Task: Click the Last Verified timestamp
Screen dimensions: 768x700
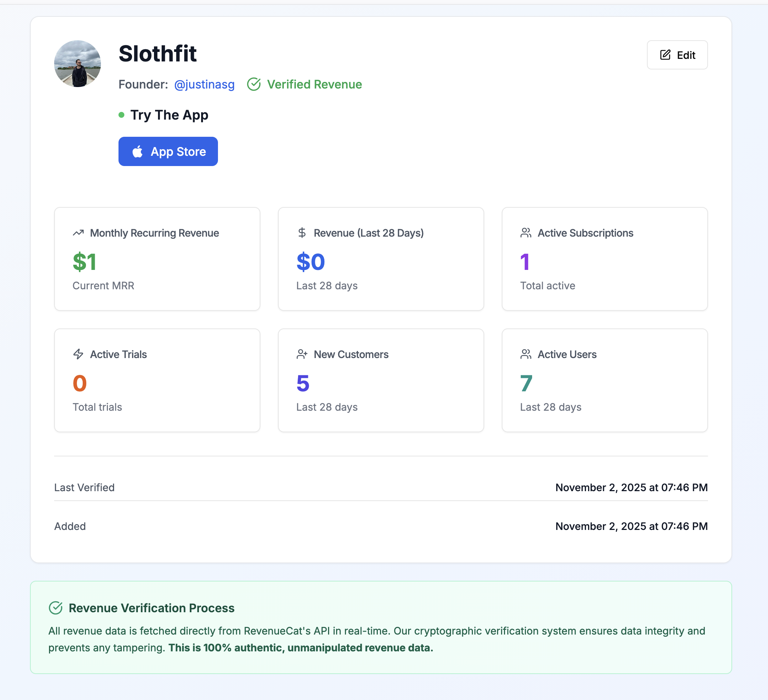Action: pos(632,488)
